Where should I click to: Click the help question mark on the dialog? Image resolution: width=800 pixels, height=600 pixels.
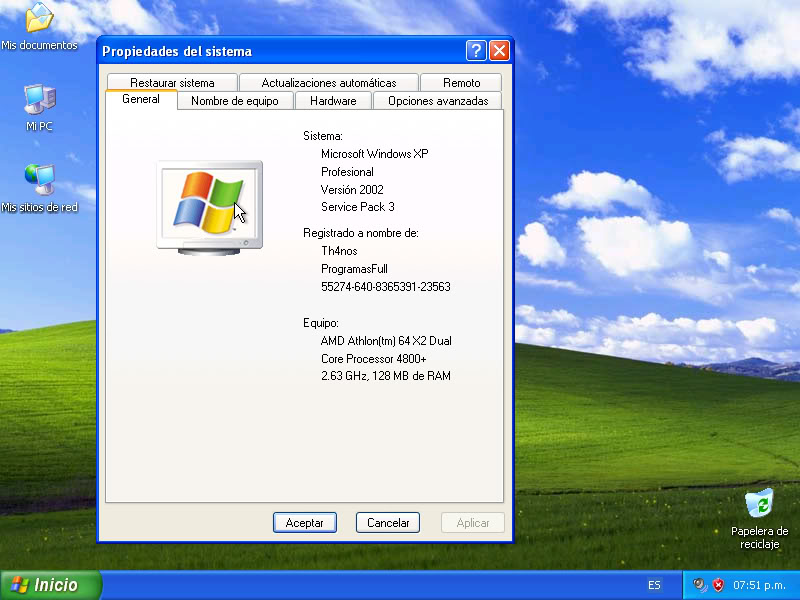476,50
